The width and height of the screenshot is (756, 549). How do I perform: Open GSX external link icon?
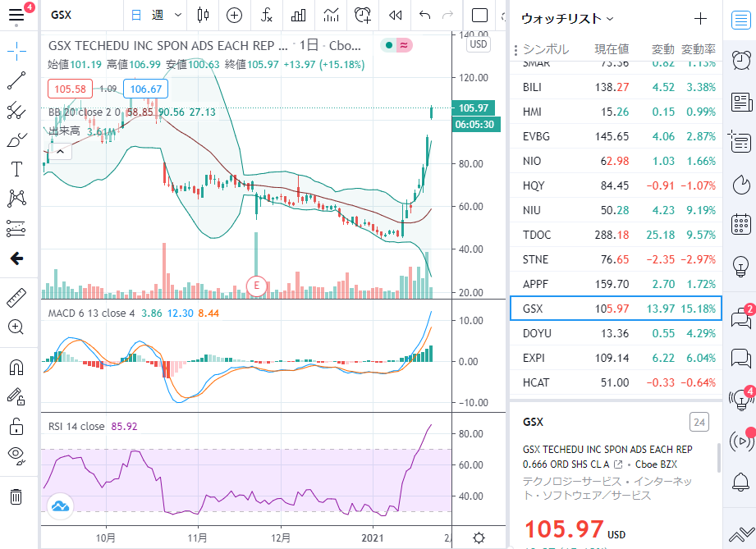click(618, 464)
